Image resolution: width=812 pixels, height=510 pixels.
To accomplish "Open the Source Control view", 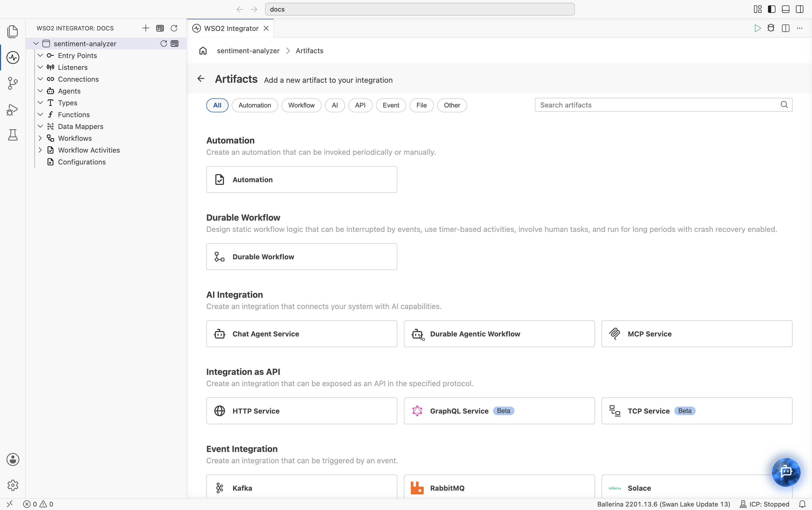I will [x=13, y=83].
